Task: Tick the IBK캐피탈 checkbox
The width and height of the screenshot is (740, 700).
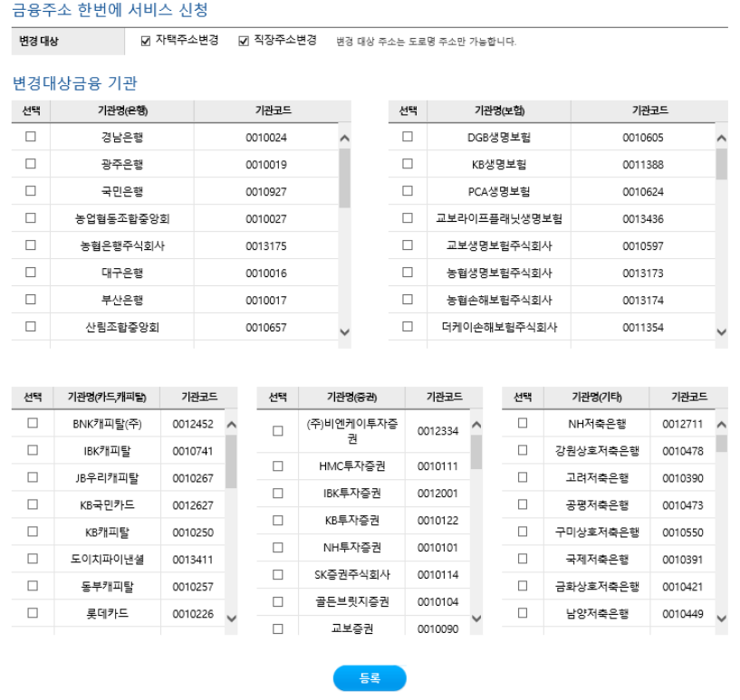Action: (33, 450)
